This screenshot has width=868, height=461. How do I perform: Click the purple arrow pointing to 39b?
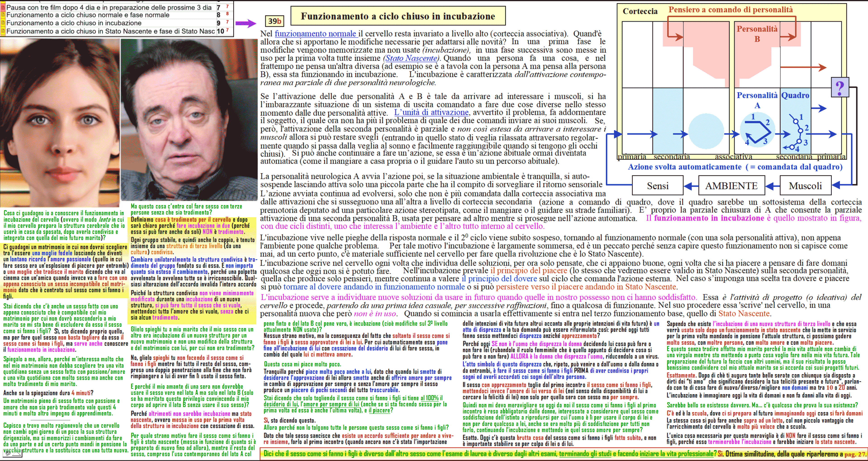(x=246, y=23)
